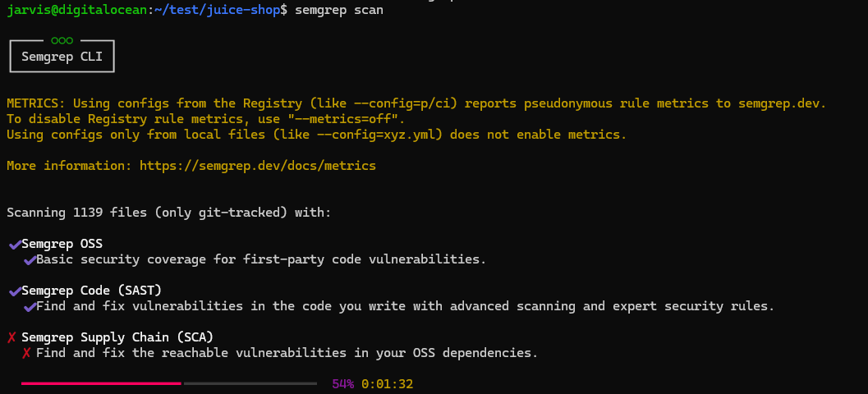Screen dimensions: 868x394
Task: Click the 0:01:32 elapsed time indicator
Action: click(x=387, y=384)
